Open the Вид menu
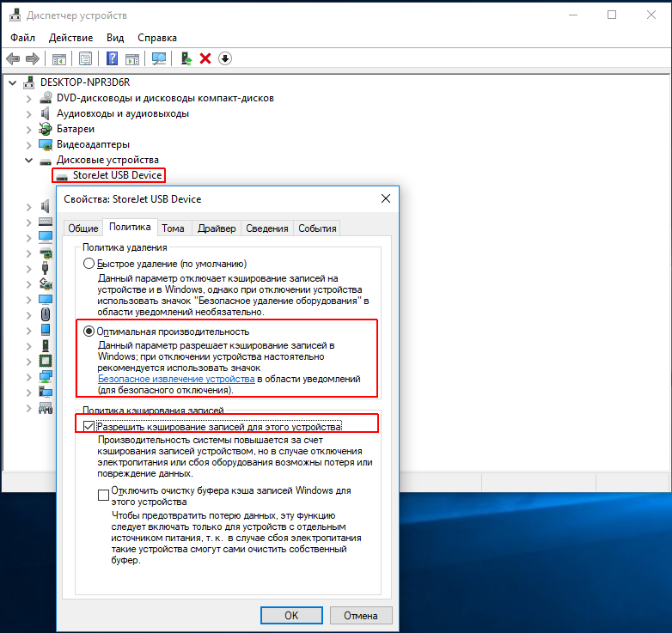 [115, 38]
